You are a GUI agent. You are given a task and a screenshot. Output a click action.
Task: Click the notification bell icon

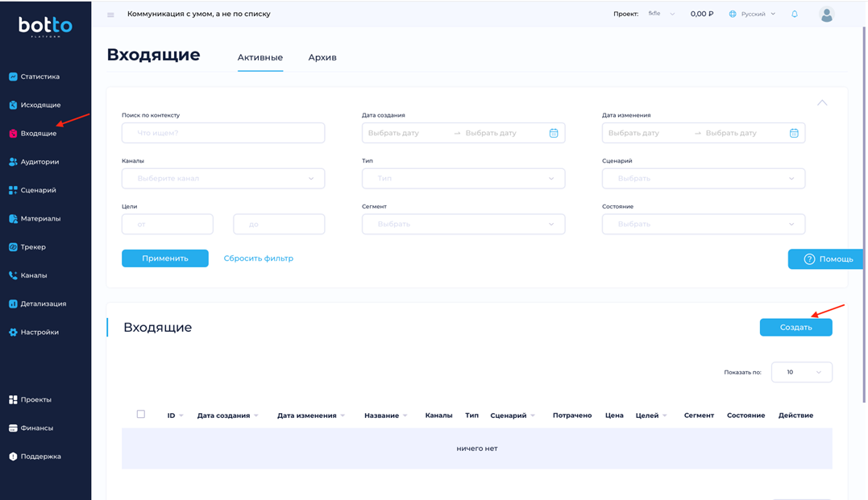point(794,14)
